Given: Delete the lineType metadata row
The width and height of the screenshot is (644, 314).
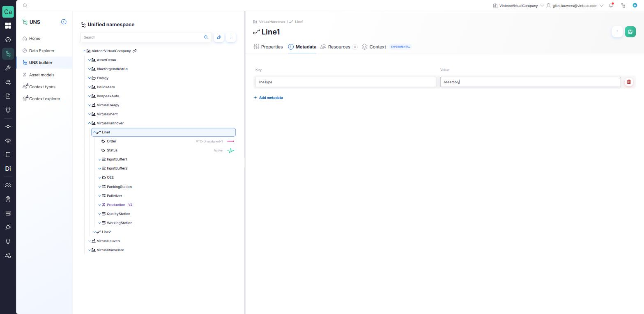Looking at the screenshot, I should [x=629, y=82].
